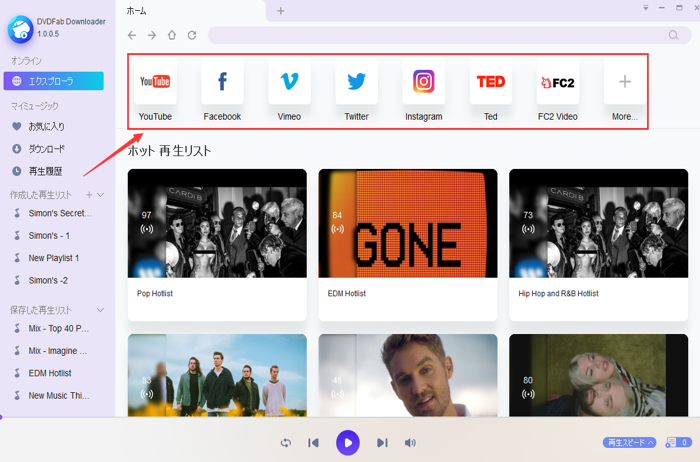700x462 pixels.
Task: Open Simon's Secret... playlist
Action: click(x=60, y=213)
